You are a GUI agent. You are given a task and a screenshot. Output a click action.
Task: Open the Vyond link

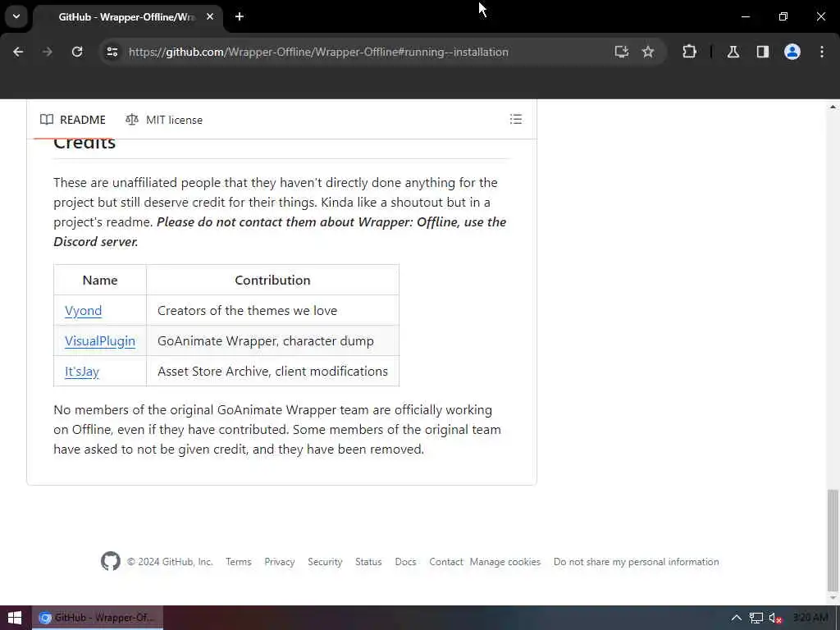(83, 311)
